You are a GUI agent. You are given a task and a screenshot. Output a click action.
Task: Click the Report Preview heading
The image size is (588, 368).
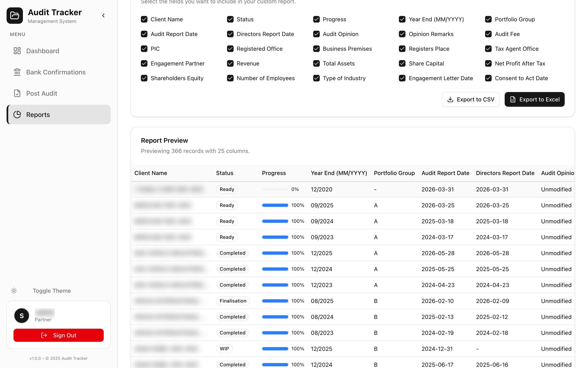[x=164, y=141]
